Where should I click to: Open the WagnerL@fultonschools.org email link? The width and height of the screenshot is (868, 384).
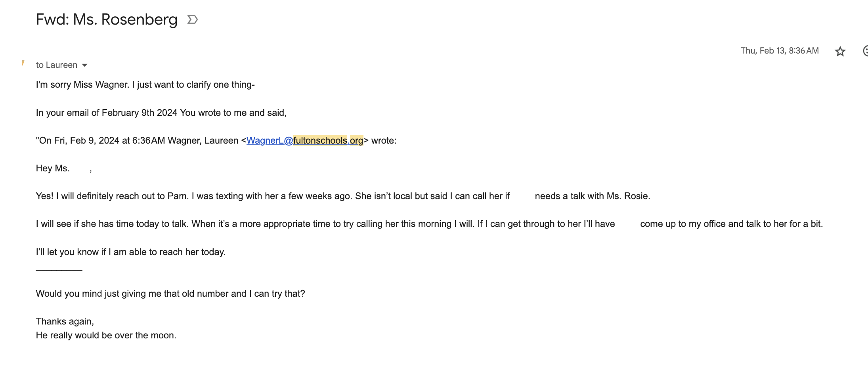coord(305,140)
